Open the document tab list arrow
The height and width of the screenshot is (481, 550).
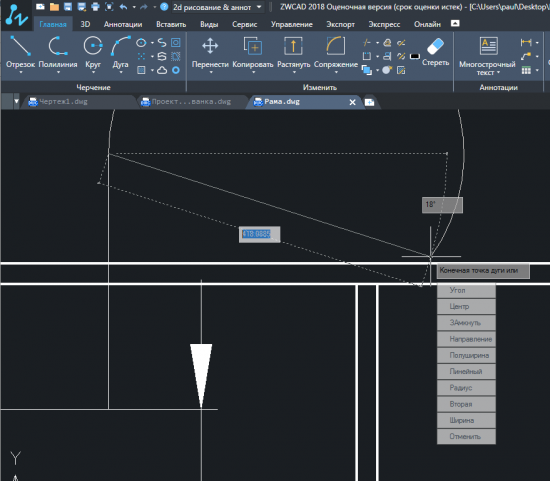coord(16,101)
